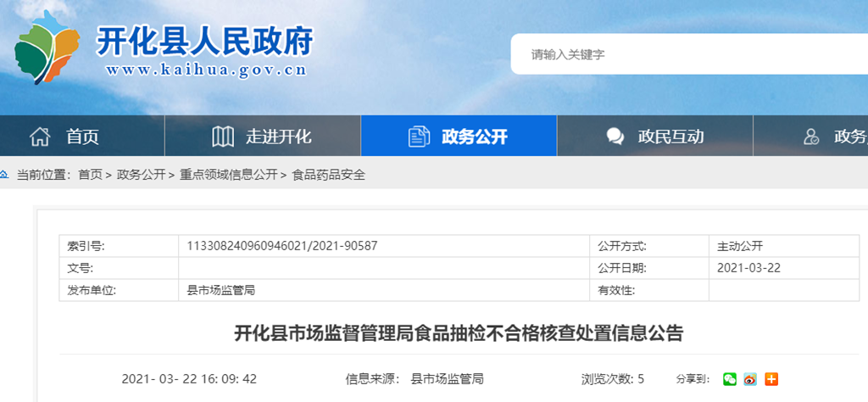Go to the 政民互动 navigation tab
The image size is (868, 402).
click(x=670, y=137)
